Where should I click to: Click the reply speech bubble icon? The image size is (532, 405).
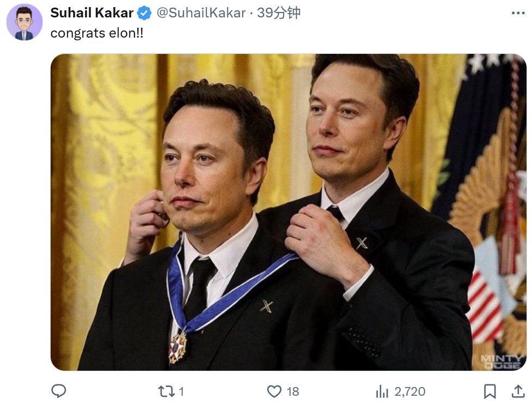[x=59, y=391]
